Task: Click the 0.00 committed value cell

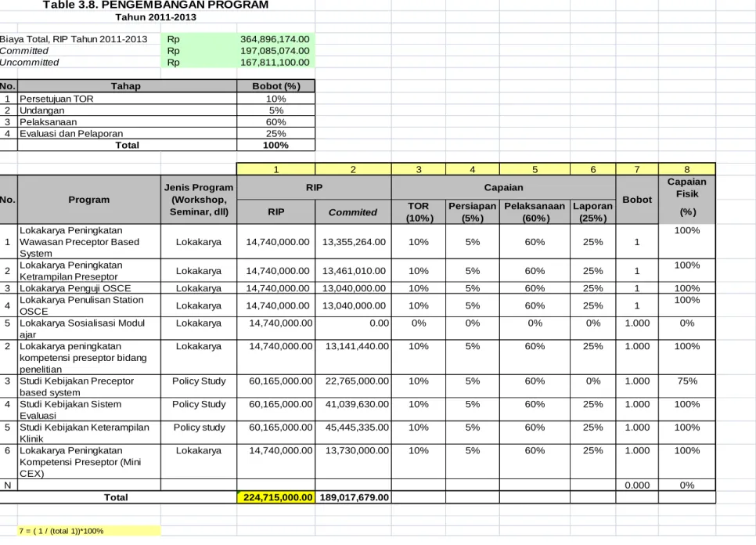Action: pyautogui.click(x=353, y=328)
